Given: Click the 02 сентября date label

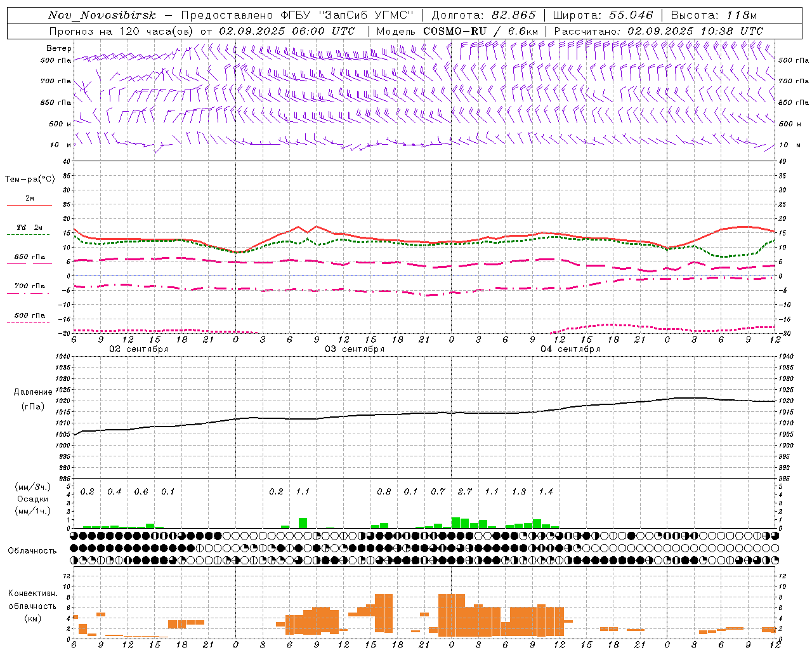Looking at the screenshot, I should pyautogui.click(x=139, y=349).
